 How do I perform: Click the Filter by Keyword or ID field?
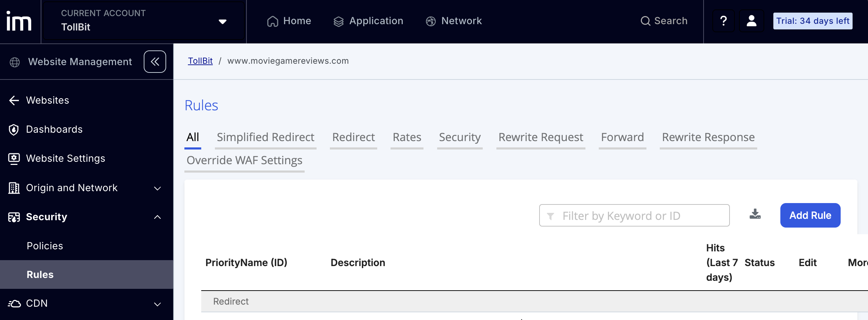pyautogui.click(x=634, y=215)
